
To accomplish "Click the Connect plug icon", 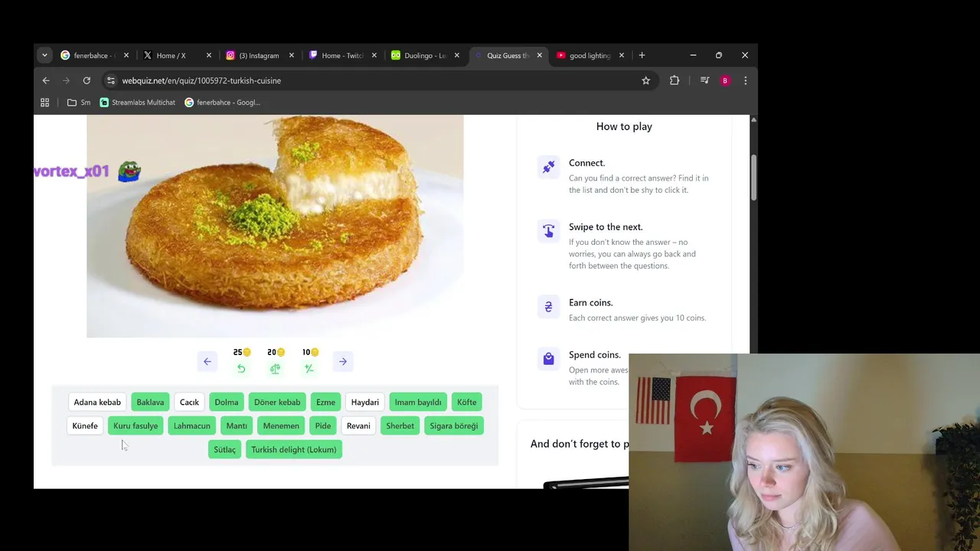I will click(548, 167).
